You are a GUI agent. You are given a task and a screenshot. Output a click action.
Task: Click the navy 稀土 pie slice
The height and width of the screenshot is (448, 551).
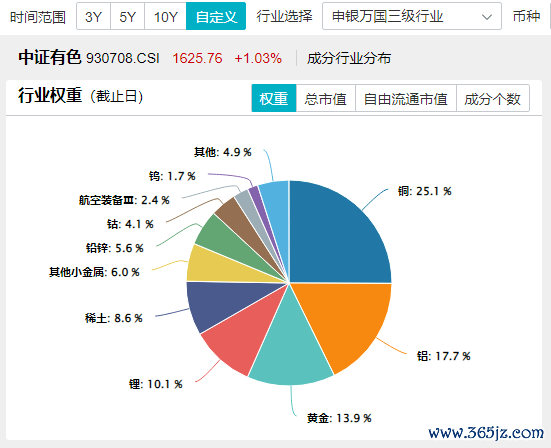[x=218, y=302]
